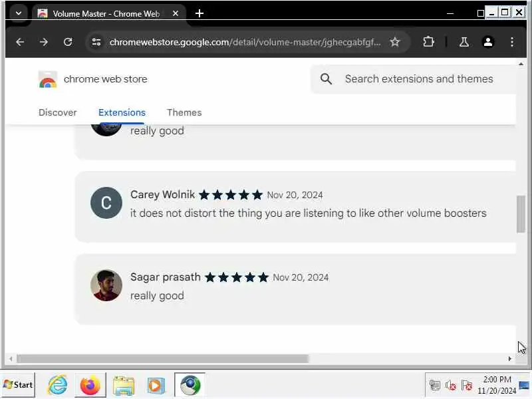This screenshot has height=399, width=532.
Task: Click Carey Wolnik's review date Nov 20, 2024
Action: (x=295, y=195)
